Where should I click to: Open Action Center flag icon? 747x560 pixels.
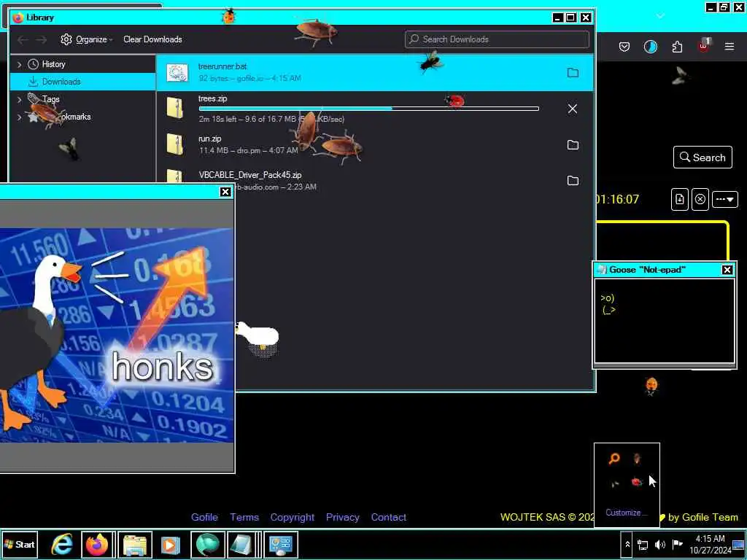(x=677, y=544)
